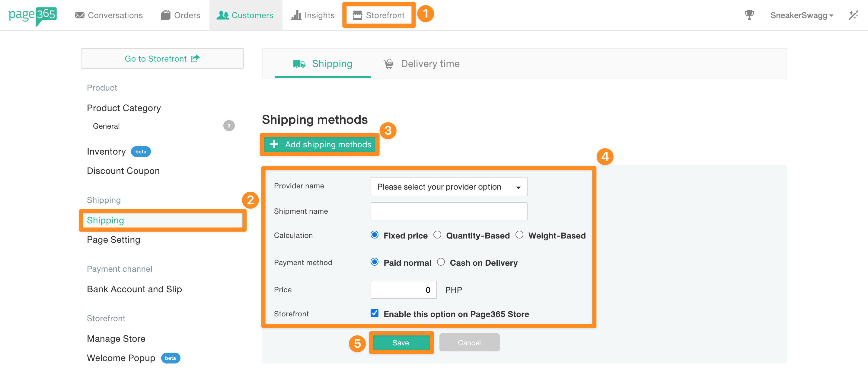868x381 pixels.
Task: Click the Orders shopping bag icon
Action: pyautogui.click(x=165, y=15)
